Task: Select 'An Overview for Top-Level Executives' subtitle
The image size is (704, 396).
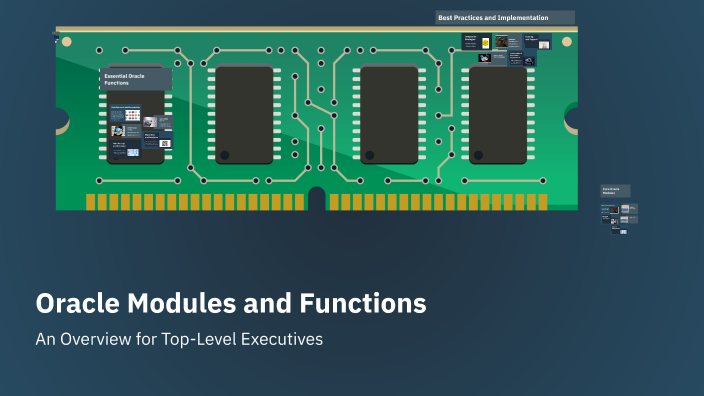Action: (x=179, y=339)
